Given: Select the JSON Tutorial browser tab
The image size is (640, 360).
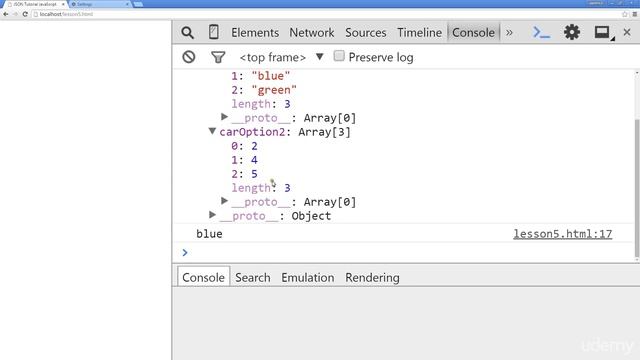Looking at the screenshot, I should [x=35, y=4].
